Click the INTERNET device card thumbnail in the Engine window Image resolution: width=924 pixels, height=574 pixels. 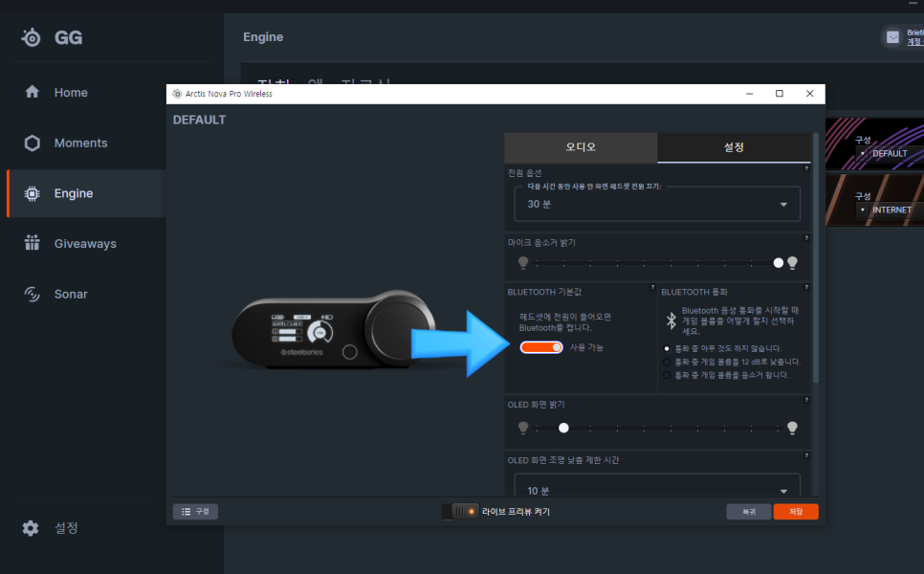pyautogui.click(x=874, y=200)
